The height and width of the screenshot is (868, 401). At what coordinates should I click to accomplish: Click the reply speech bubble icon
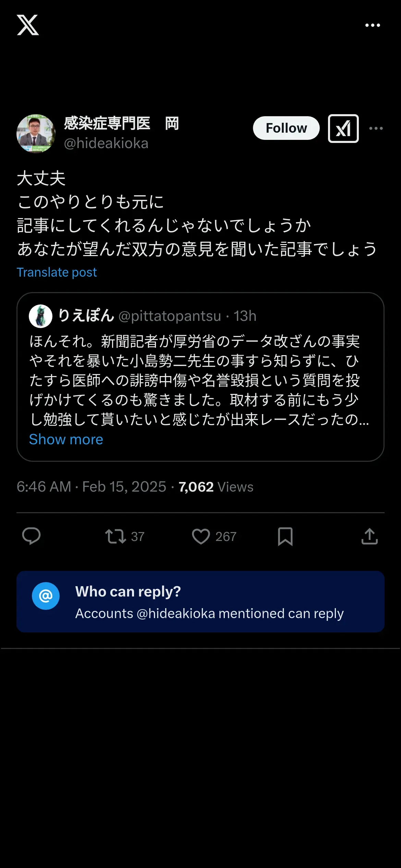click(x=31, y=536)
